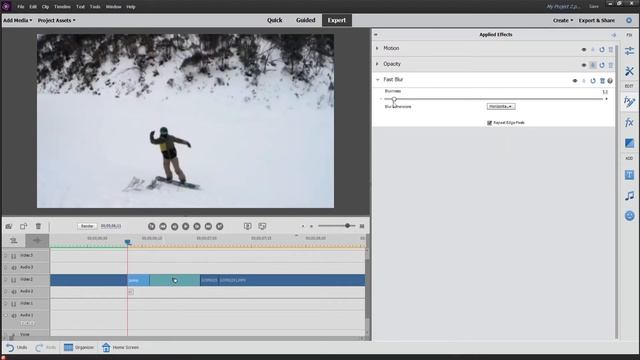Open the Tools panel wrench icon
This screenshot has width=640, height=360.
[x=629, y=71]
